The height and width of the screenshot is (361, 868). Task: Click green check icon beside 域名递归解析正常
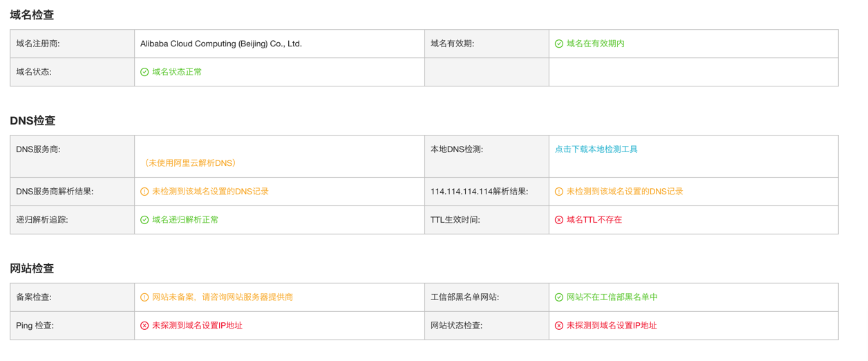[144, 220]
